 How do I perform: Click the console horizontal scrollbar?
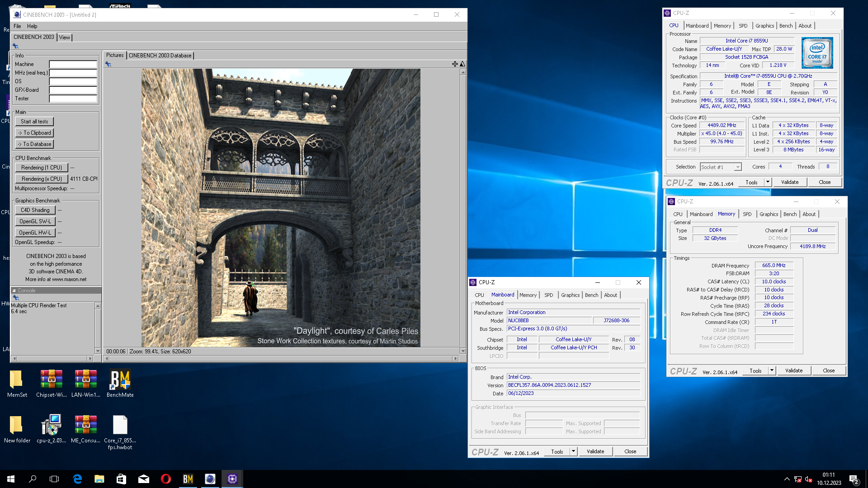click(x=52, y=358)
